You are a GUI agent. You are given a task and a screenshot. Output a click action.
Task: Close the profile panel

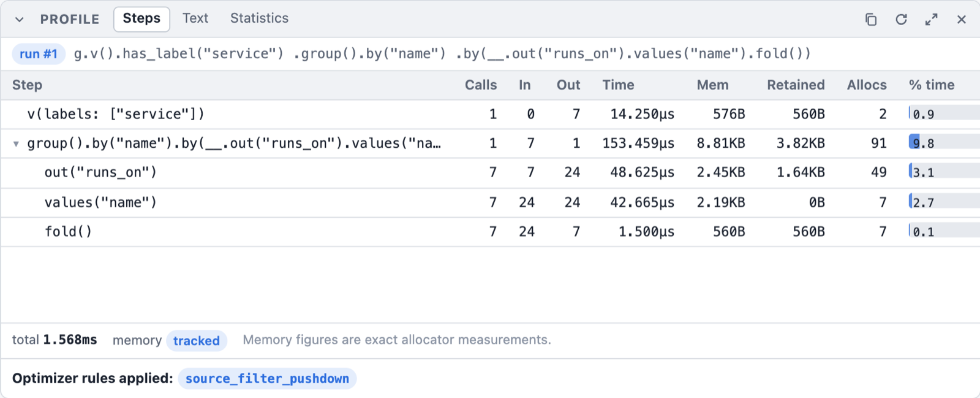(962, 20)
